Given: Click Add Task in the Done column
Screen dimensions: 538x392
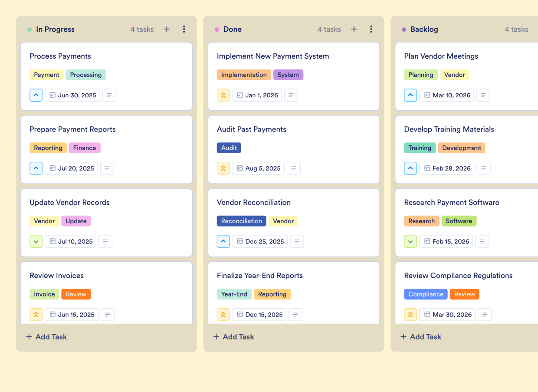Looking at the screenshot, I should click(x=233, y=336).
